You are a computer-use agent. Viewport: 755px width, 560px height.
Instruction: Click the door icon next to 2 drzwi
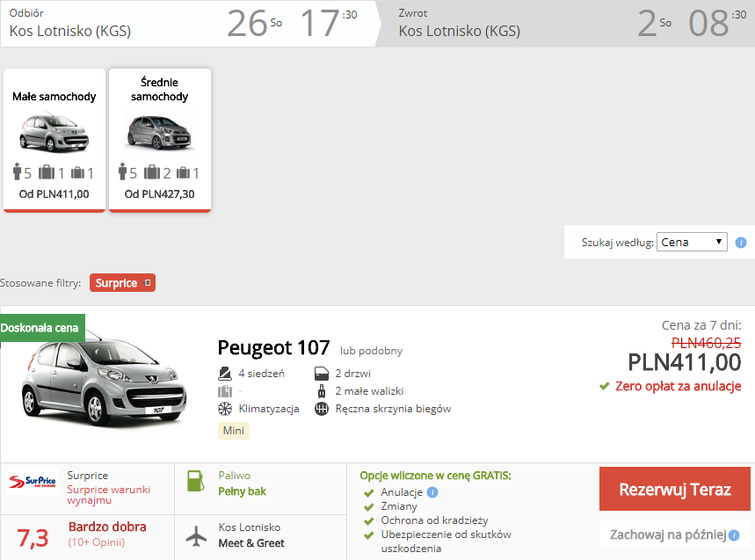coord(322,373)
